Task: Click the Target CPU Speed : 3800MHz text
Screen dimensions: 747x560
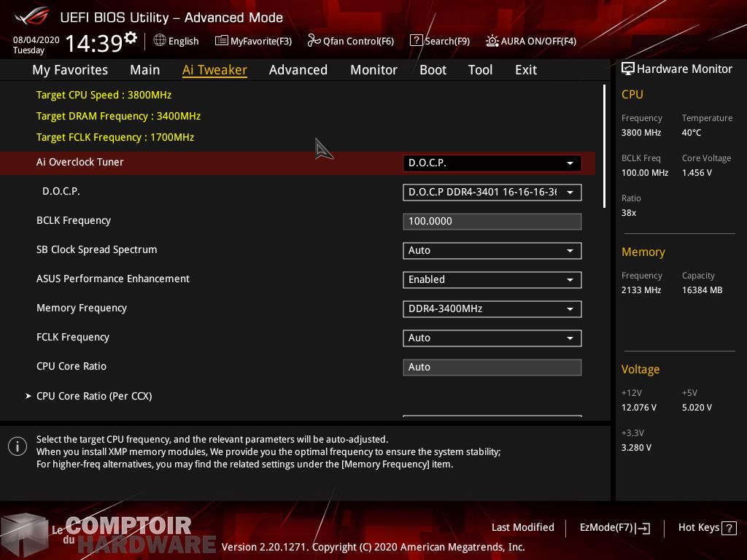Action: [x=104, y=95]
